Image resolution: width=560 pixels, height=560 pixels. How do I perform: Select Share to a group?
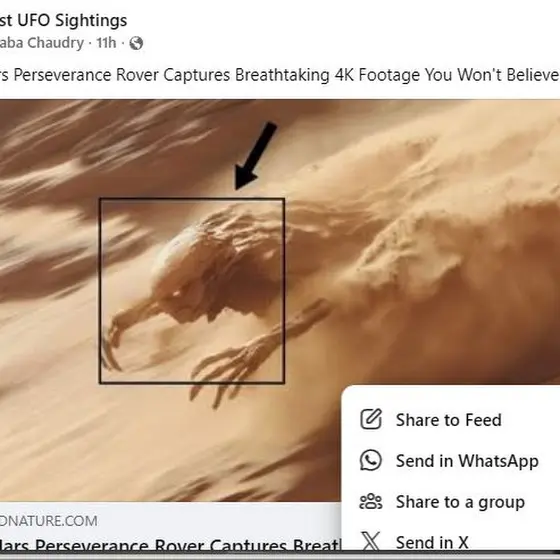[451, 501]
